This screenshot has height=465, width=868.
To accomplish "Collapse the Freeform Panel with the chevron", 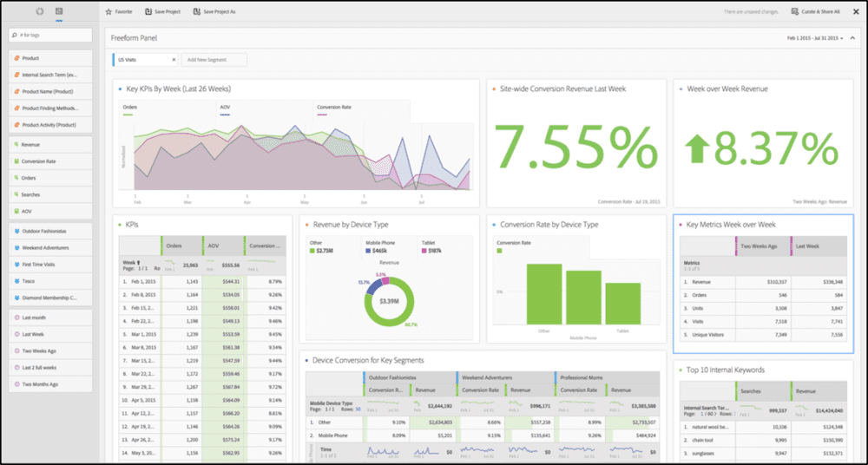I will pos(852,38).
